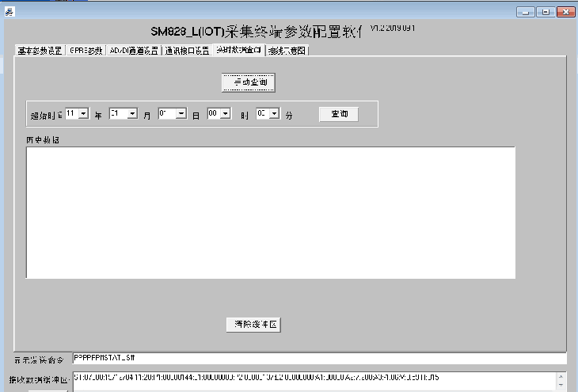Click the receive buffer scrollbar up arrow
This screenshot has height=392, width=578.
tap(561, 378)
